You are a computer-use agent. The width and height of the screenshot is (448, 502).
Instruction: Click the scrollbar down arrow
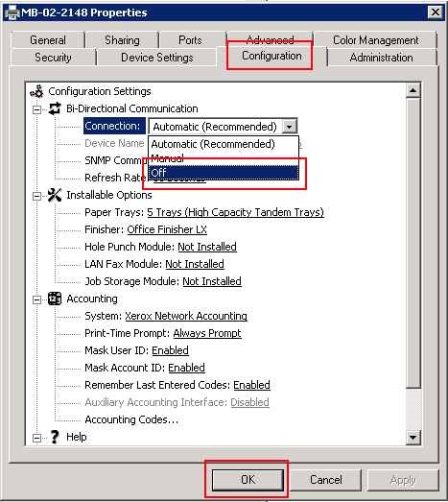pos(413,437)
